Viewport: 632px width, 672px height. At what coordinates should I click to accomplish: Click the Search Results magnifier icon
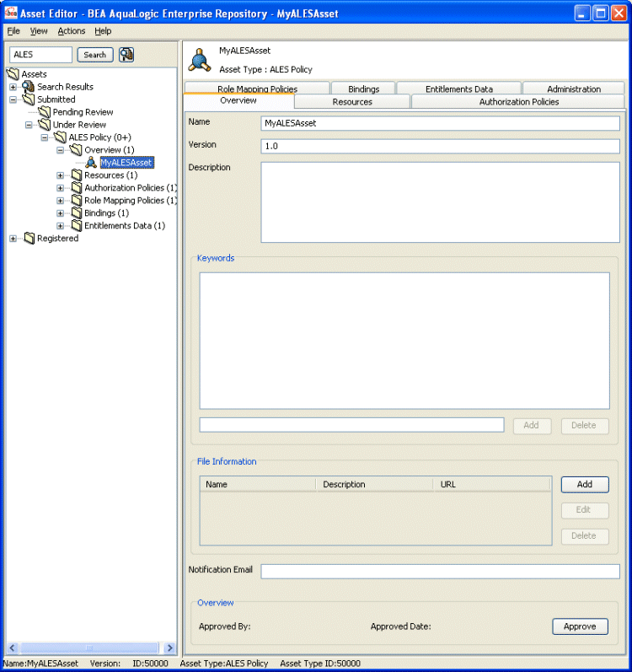(x=29, y=87)
